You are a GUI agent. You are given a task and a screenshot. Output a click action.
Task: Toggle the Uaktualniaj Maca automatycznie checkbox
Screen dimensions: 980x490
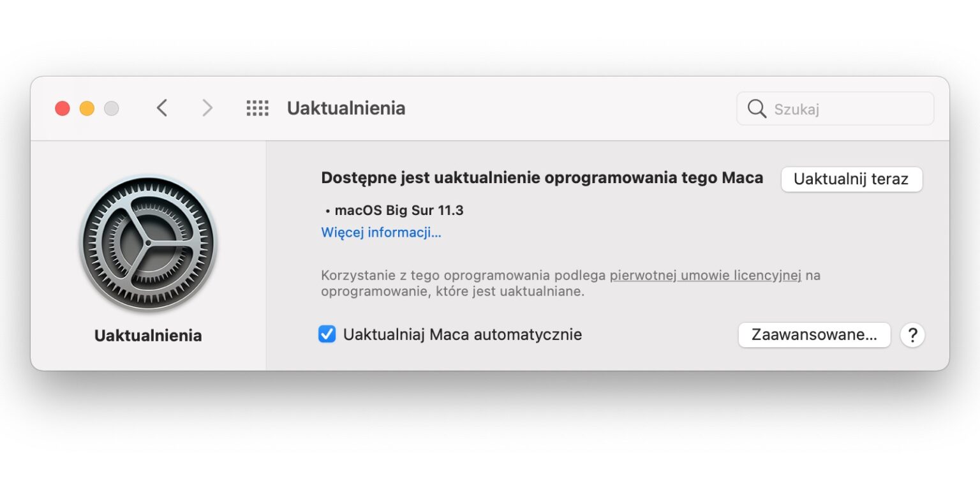[x=327, y=334]
